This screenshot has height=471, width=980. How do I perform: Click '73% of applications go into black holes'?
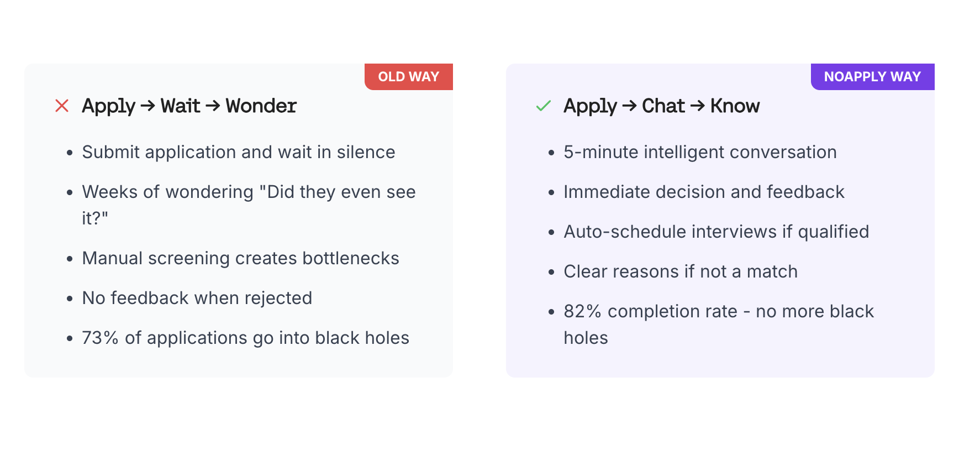point(246,338)
